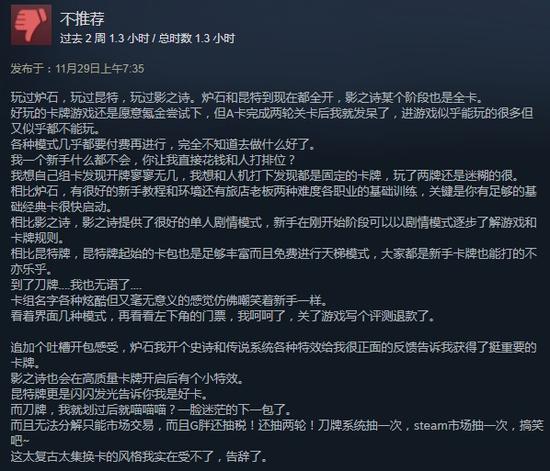Click the line starting with 看着界面几种模式

pyautogui.click(x=223, y=316)
